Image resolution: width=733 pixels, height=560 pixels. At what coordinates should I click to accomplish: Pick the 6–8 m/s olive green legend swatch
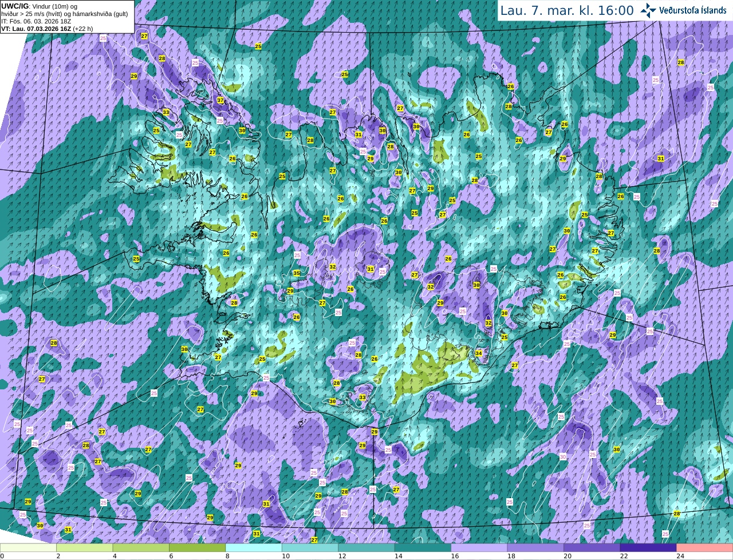(198, 548)
